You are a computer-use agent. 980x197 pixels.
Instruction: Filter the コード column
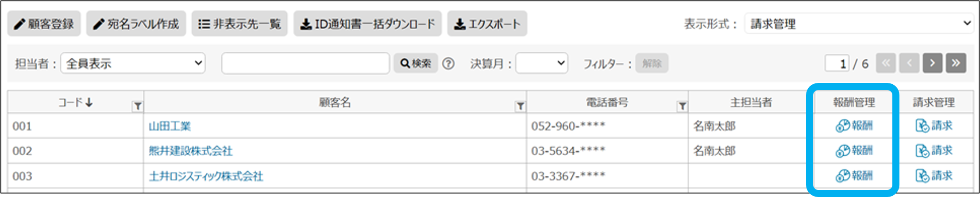click(138, 106)
